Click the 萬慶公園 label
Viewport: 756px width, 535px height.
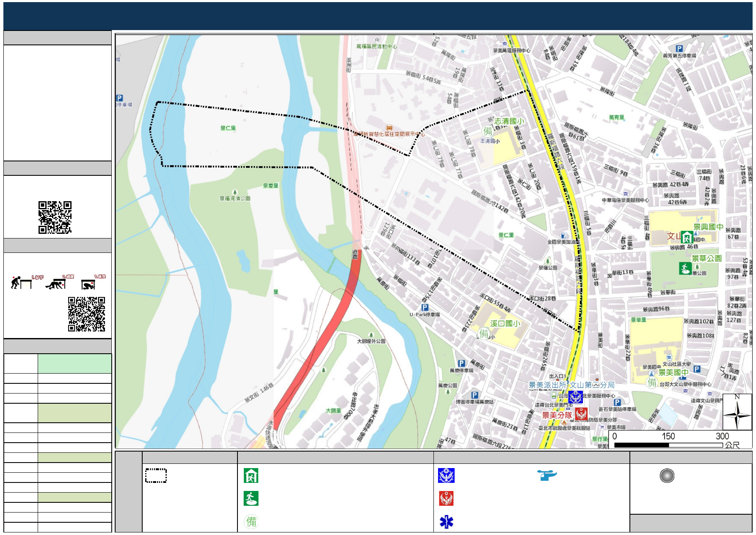(x=447, y=385)
